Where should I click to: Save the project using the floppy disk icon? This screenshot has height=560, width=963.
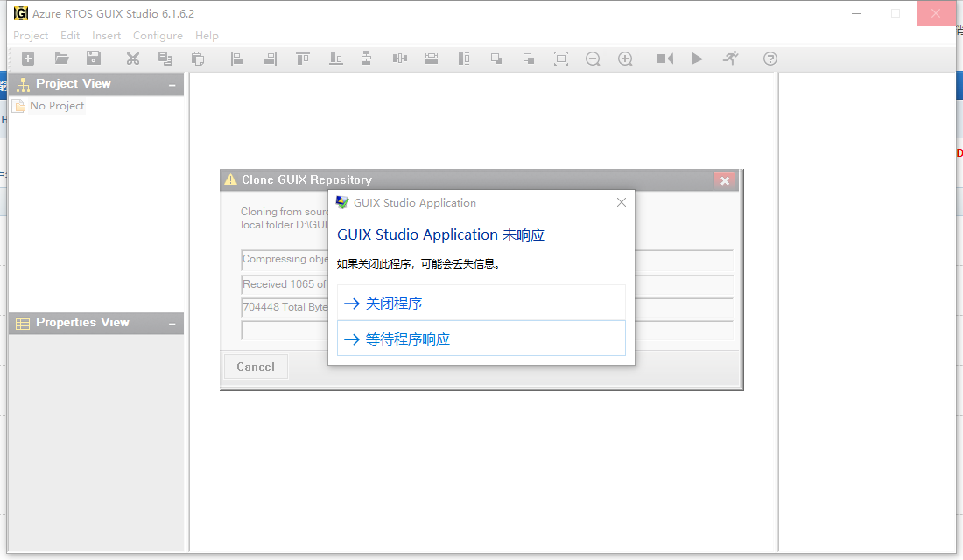pyautogui.click(x=94, y=58)
